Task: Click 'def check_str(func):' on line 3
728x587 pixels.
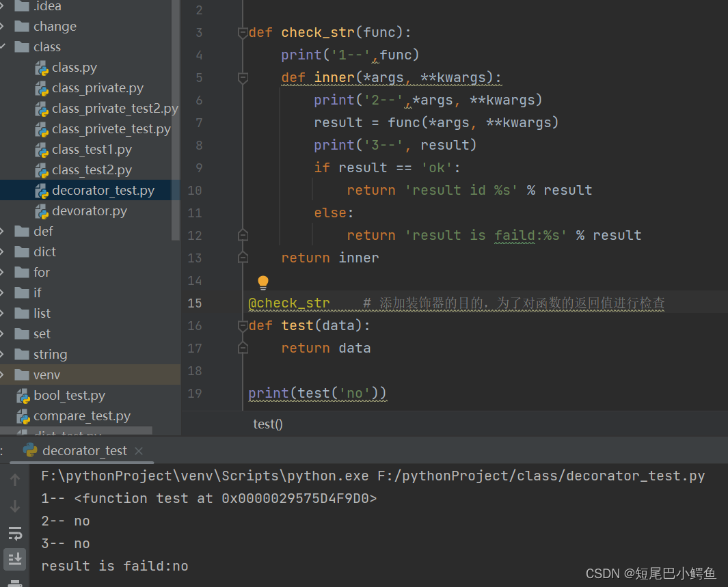Action: [330, 33]
